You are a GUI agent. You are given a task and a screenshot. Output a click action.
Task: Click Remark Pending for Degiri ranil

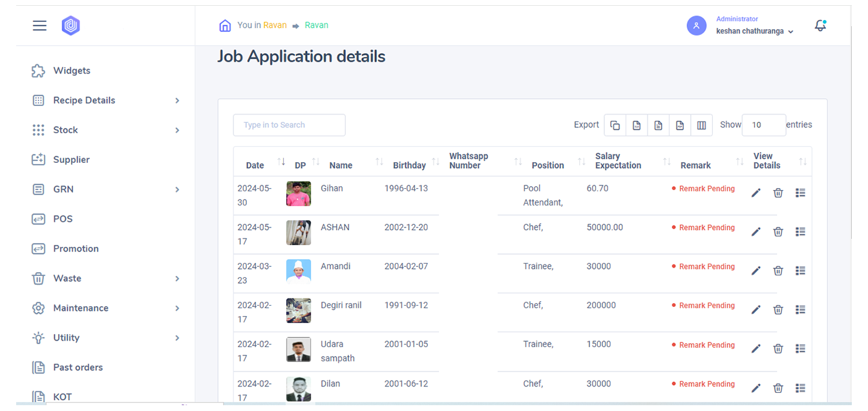[x=706, y=306]
